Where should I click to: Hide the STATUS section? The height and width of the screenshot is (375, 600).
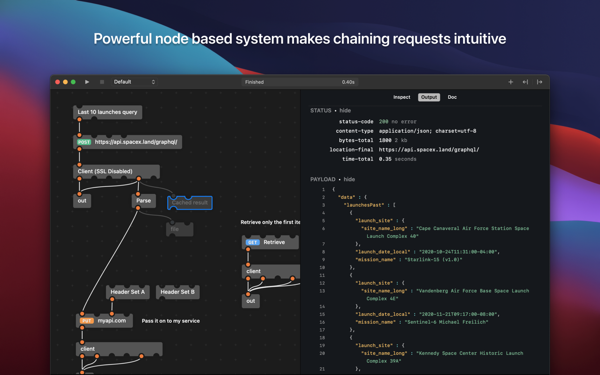pos(345,111)
